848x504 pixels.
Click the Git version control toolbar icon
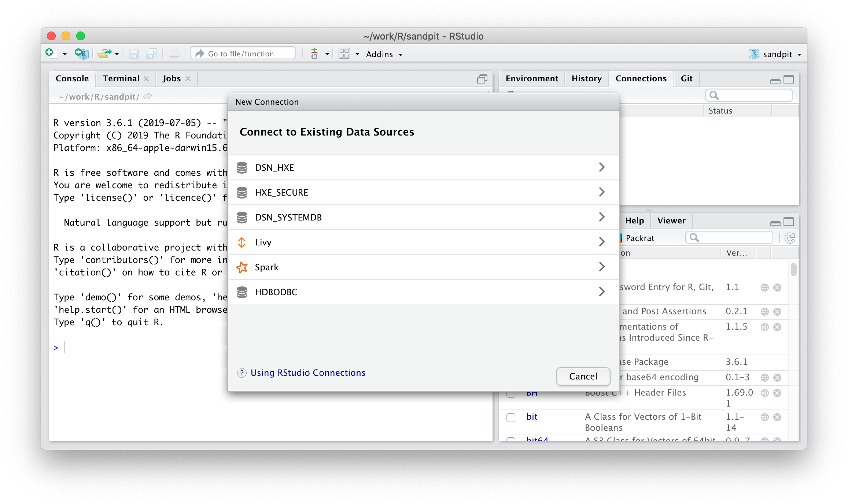tap(314, 53)
